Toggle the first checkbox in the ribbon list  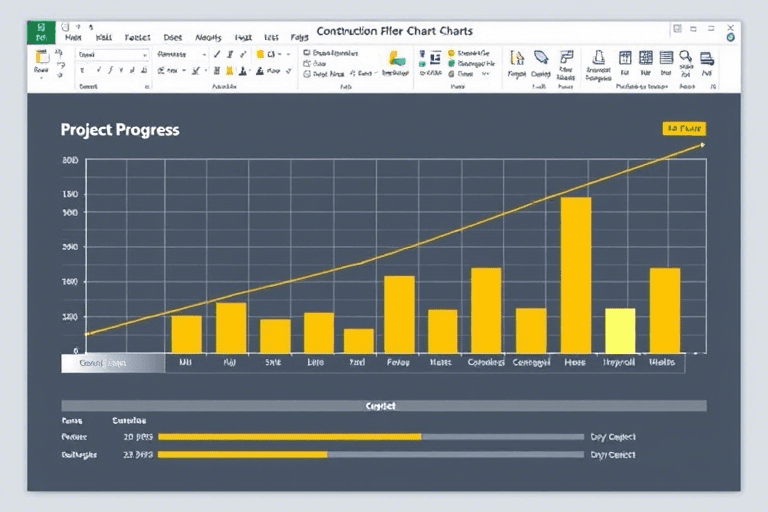pyautogui.click(x=307, y=51)
